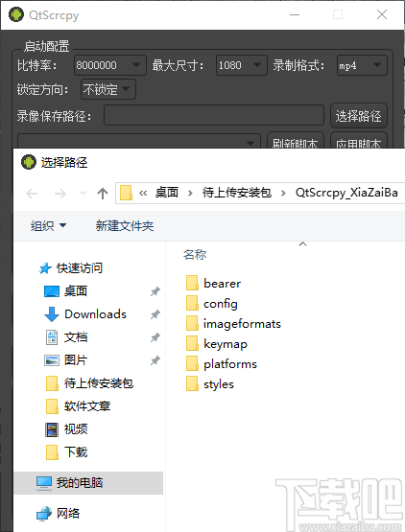Expand breadcrumb arrow after 待上传安装包

(283, 193)
